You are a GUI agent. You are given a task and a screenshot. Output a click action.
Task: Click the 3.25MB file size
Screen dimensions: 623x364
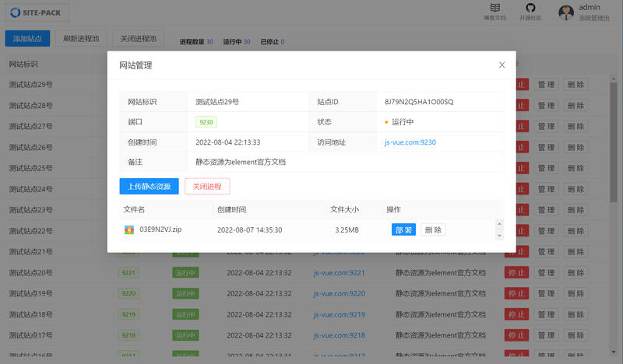click(x=347, y=229)
